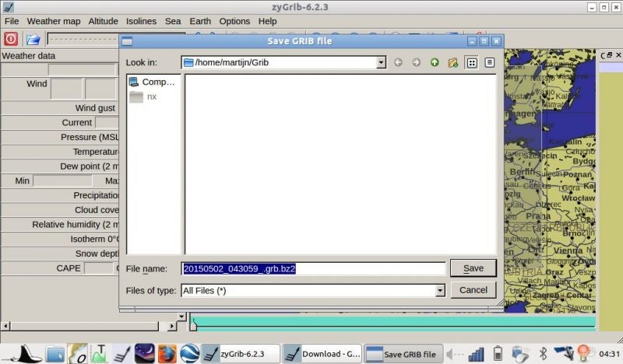Expand the Files of type dropdown
Screen dimensions: 623x364
[x=440, y=291]
